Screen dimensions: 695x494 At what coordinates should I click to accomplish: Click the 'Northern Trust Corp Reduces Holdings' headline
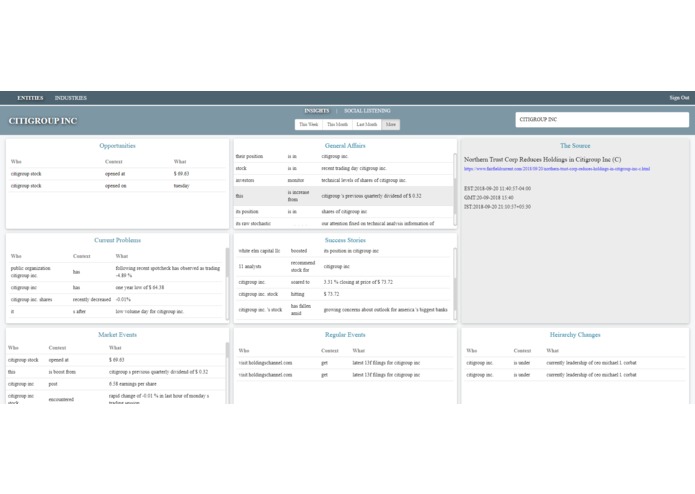[543, 159]
